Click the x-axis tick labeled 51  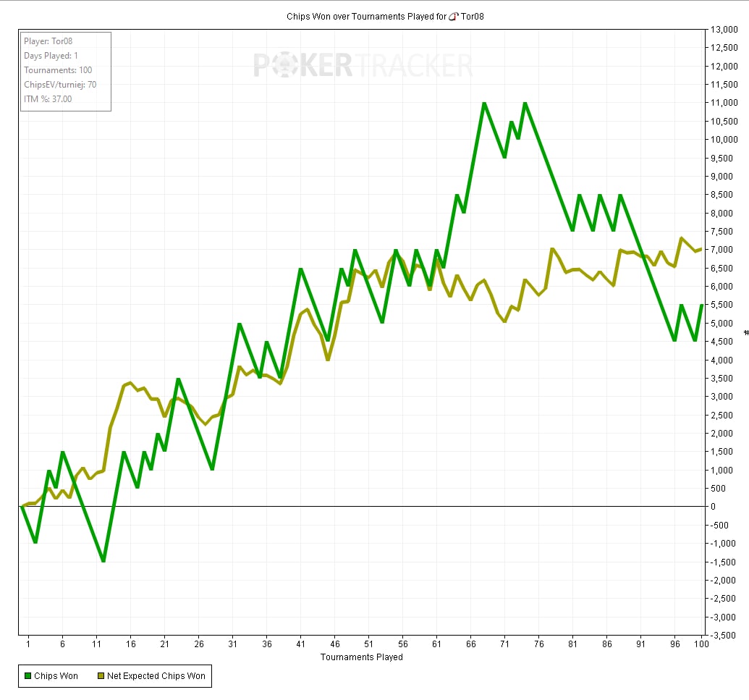[x=368, y=644]
